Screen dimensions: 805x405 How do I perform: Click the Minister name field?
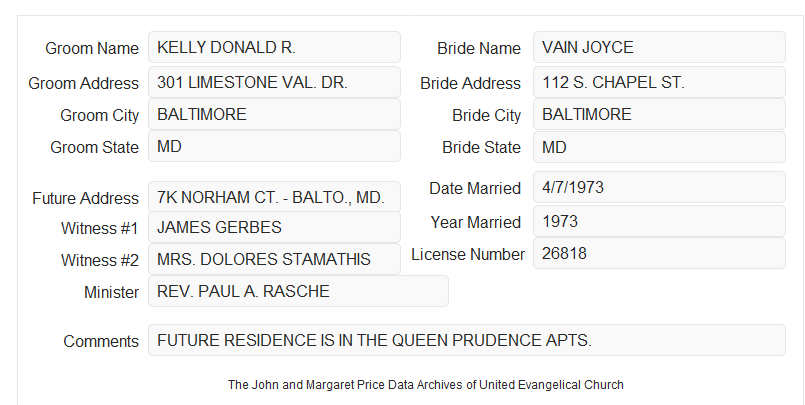298,291
